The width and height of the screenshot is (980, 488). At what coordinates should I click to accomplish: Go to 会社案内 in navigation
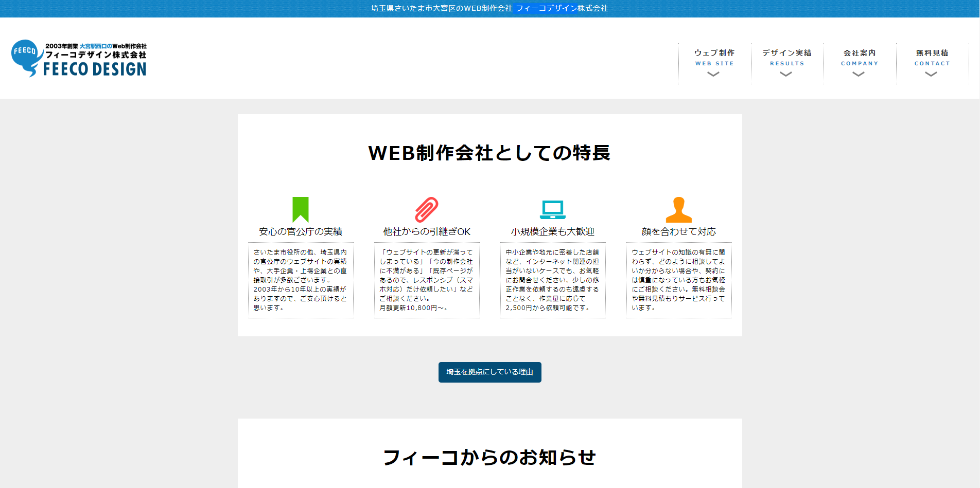(x=860, y=53)
